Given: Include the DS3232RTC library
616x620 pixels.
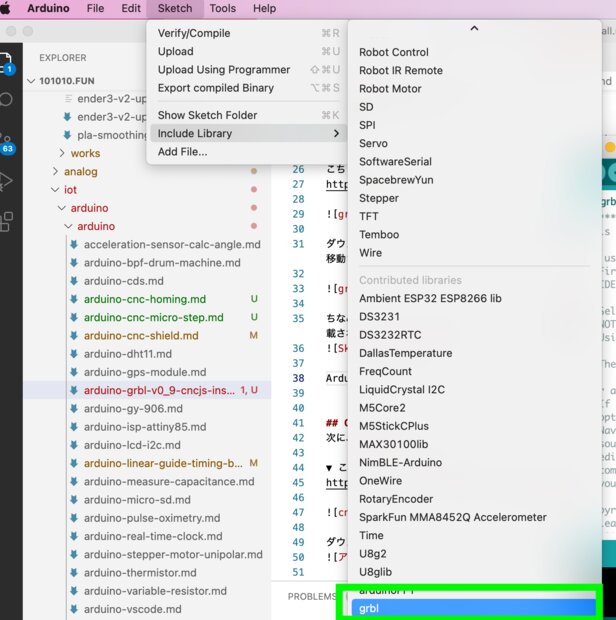Looking at the screenshot, I should point(474,335).
